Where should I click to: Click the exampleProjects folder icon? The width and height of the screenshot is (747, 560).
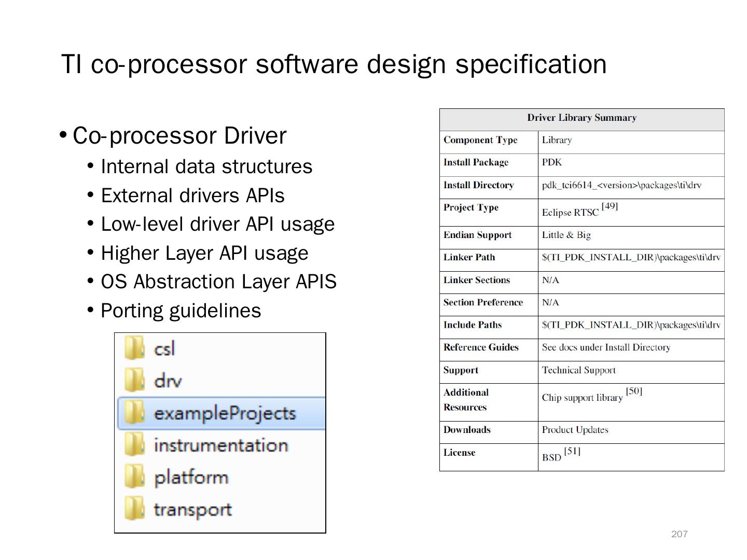[x=134, y=413]
